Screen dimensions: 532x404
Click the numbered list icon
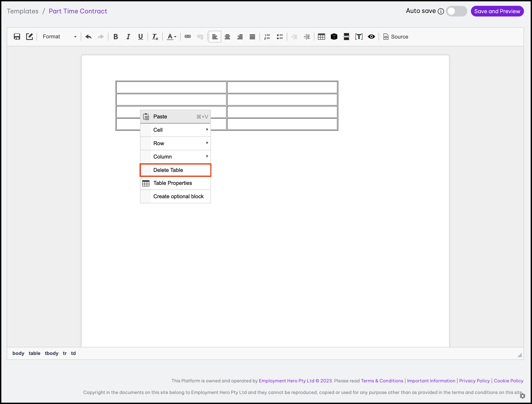click(267, 37)
